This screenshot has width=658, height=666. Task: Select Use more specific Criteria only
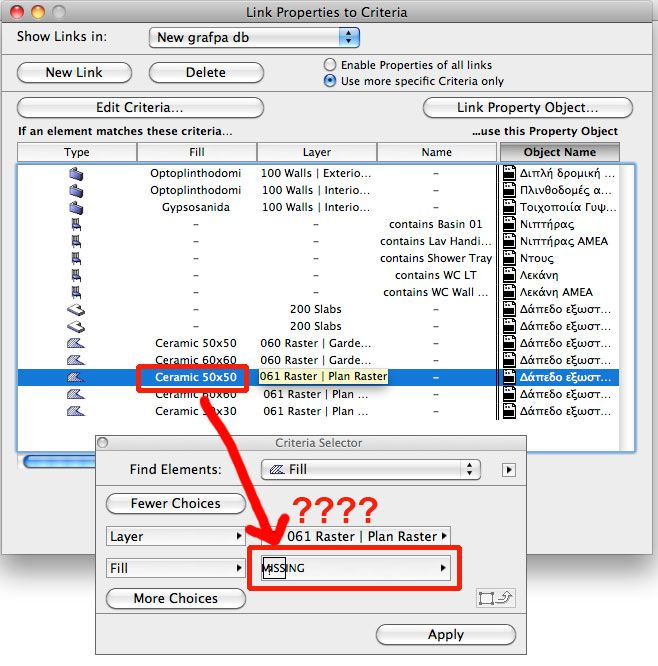(x=330, y=81)
